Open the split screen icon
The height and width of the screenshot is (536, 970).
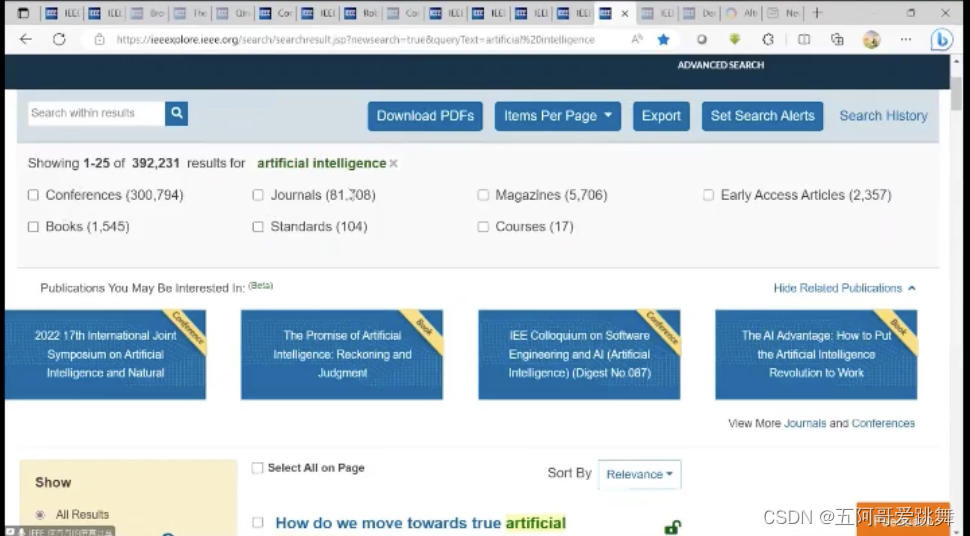804,40
